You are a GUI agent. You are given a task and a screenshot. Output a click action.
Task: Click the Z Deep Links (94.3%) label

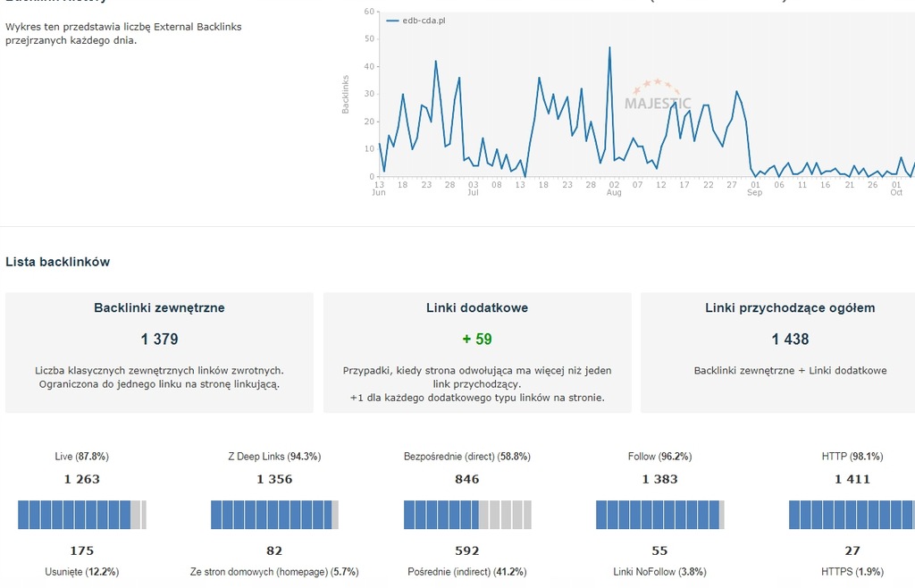274,456
